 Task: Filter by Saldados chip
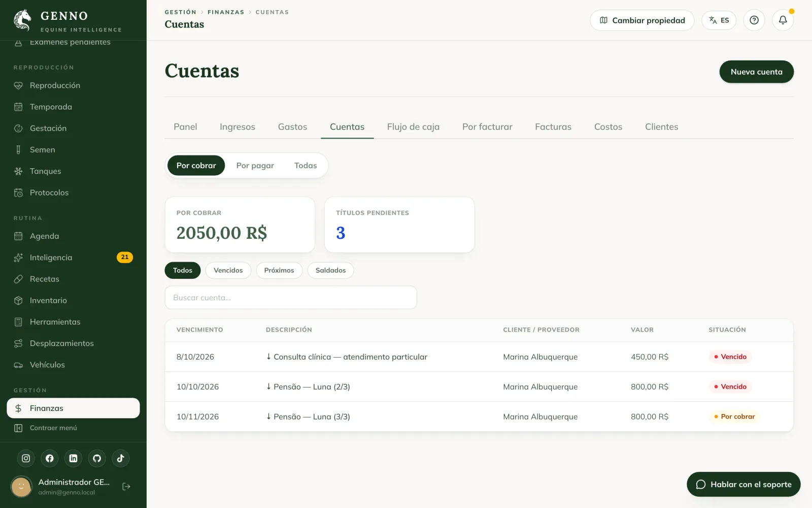point(330,270)
